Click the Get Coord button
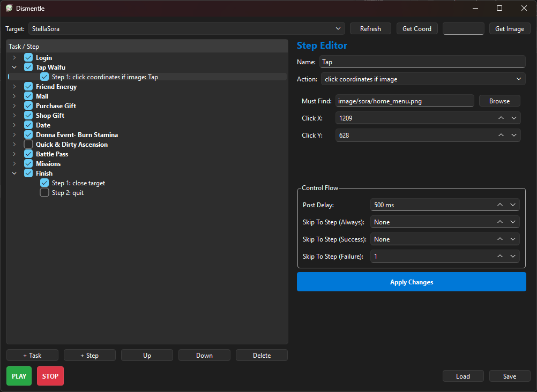Viewport: 537px width, 392px height. tap(417, 29)
